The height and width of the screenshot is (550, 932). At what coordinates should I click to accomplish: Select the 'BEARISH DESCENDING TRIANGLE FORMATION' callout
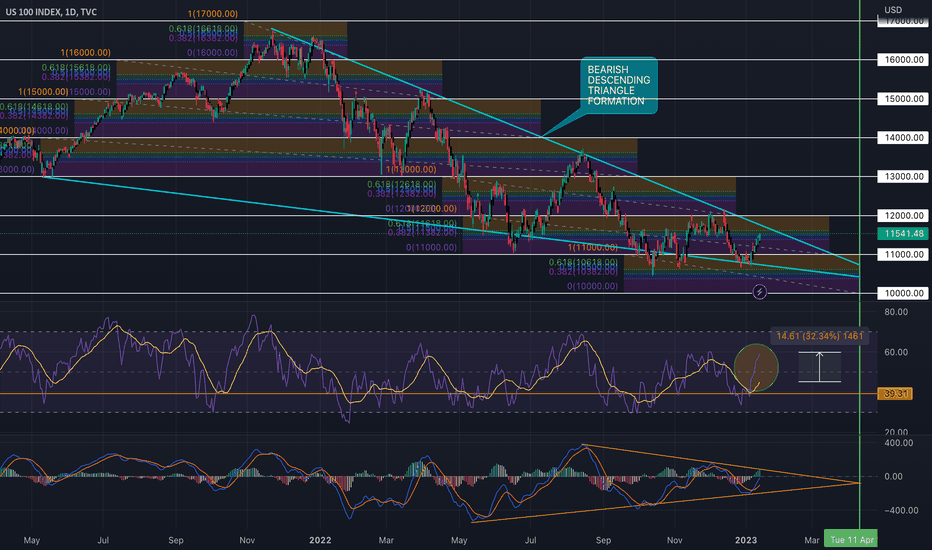pos(617,85)
